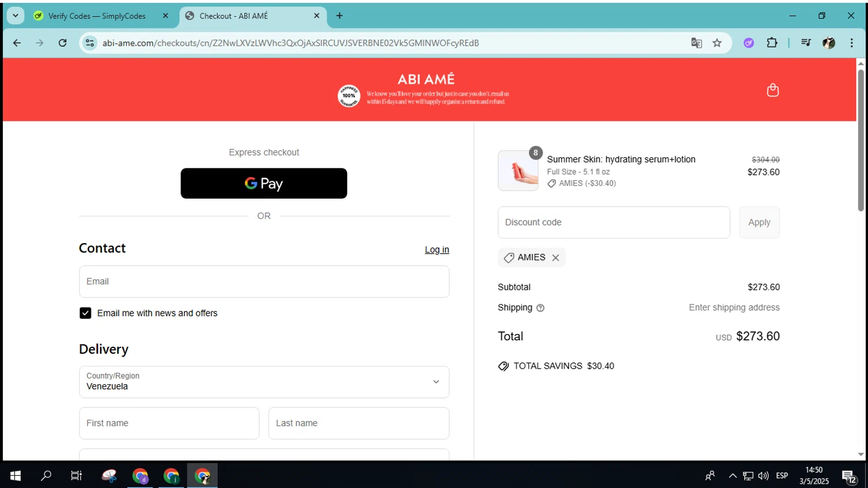Screen dimensions: 868x488
Task: Go back to previous page
Action: pos(17,43)
